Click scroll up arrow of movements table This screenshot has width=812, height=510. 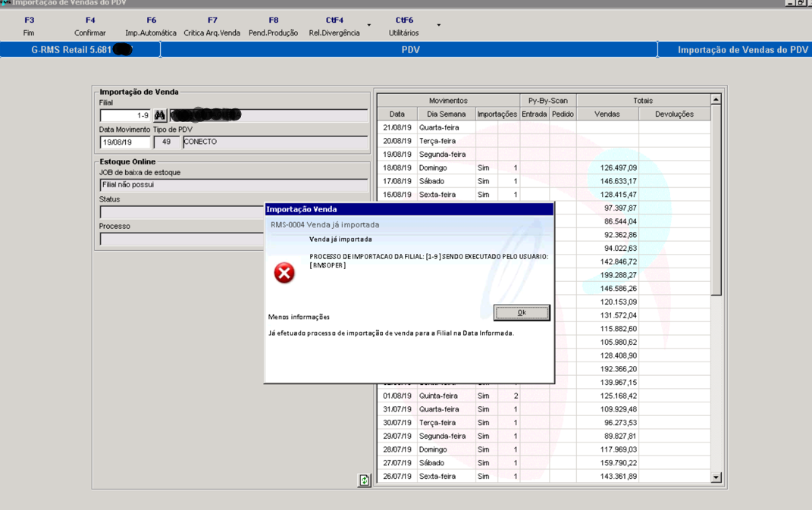click(716, 99)
